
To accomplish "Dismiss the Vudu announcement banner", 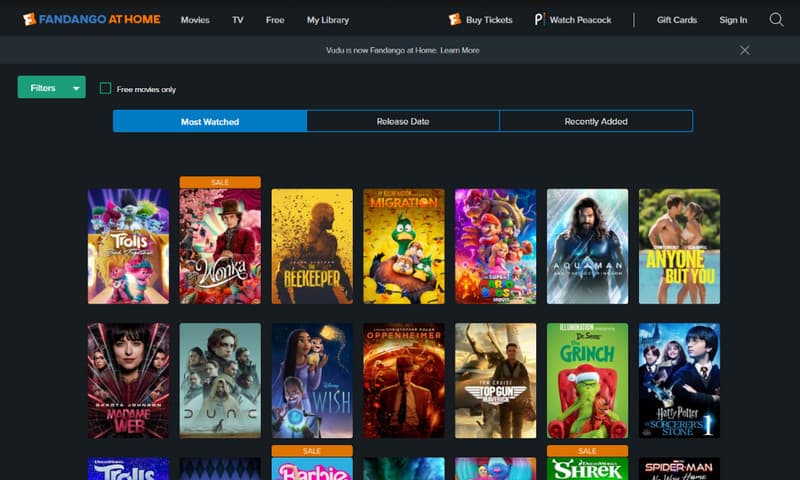I will [x=744, y=50].
